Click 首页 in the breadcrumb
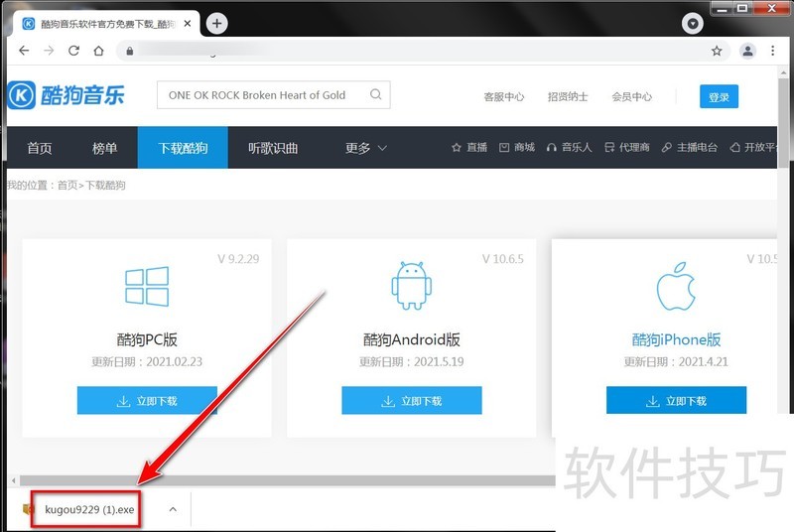This screenshot has height=532, width=794. click(x=67, y=186)
